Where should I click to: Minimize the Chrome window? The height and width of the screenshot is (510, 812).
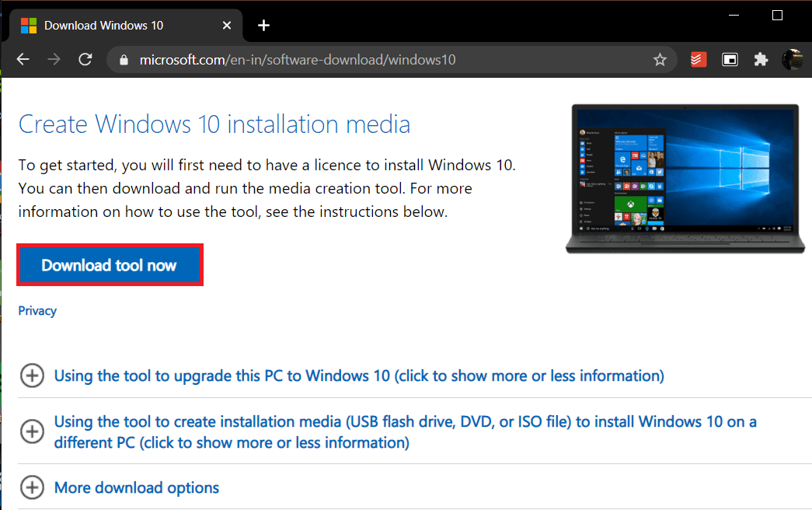click(734, 16)
